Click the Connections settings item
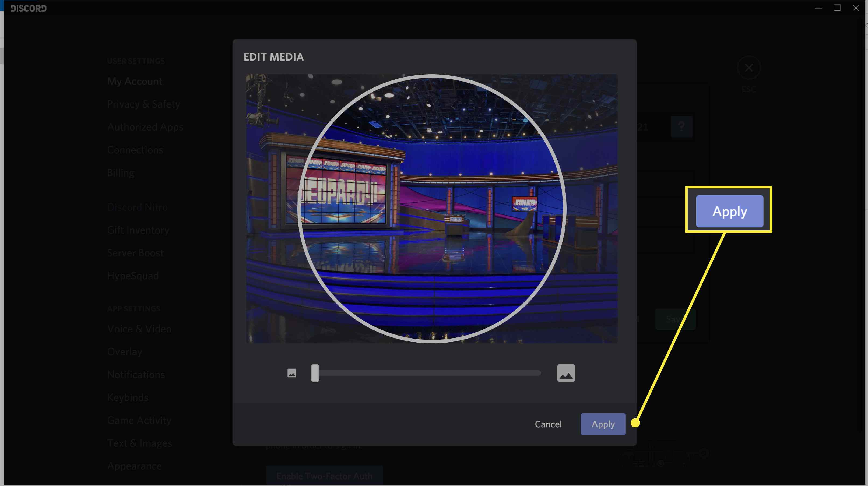868x486 pixels. tap(135, 150)
